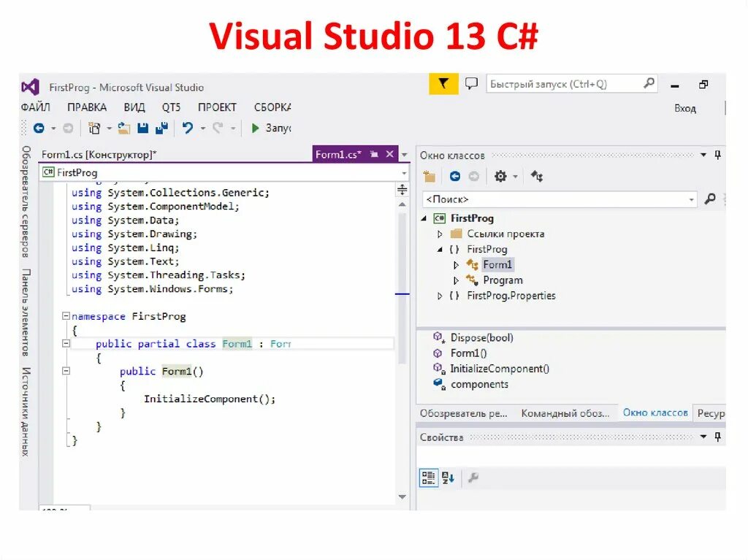Viewport: 748px width, 560px height.
Task: Open the Class View search dropdown arrow
Action: [691, 199]
